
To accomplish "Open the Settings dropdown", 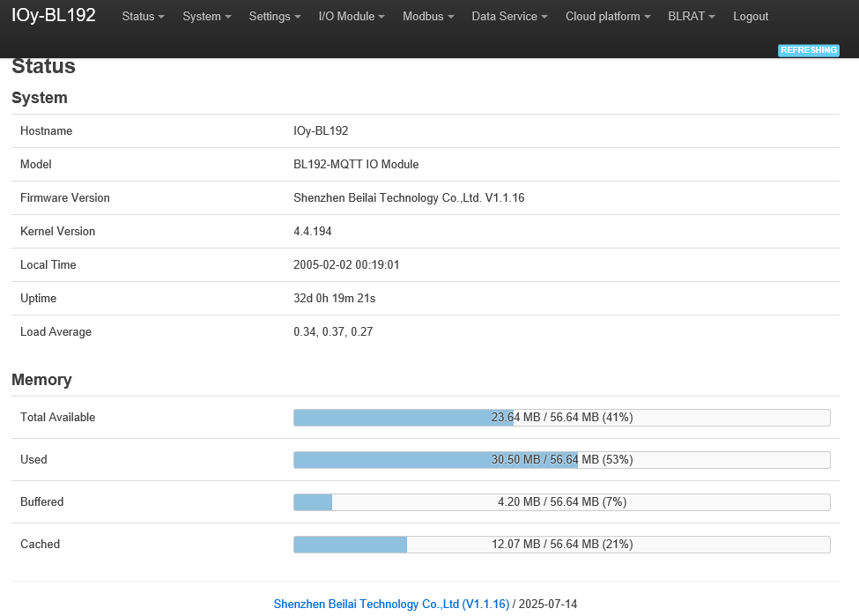I will click(275, 17).
